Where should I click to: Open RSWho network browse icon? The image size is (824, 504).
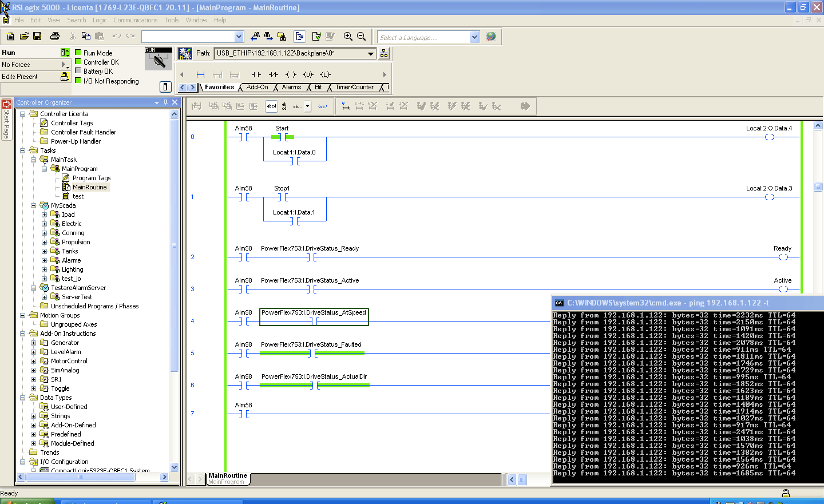tap(384, 53)
